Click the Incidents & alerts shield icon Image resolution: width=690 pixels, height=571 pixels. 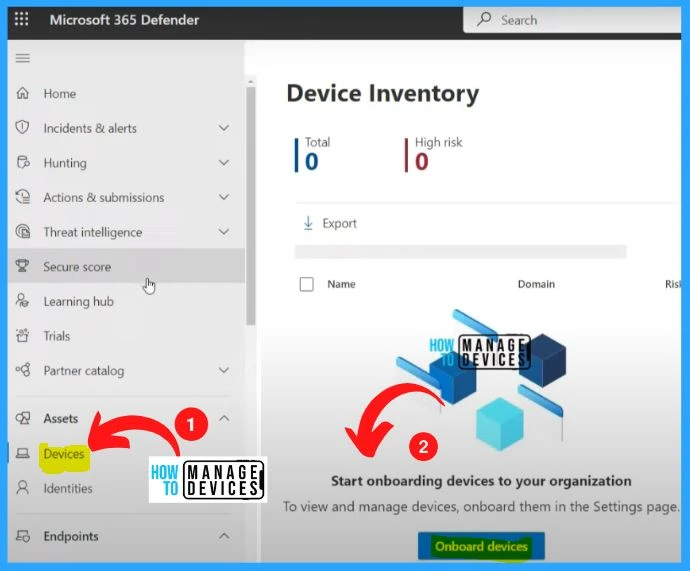pos(22,128)
